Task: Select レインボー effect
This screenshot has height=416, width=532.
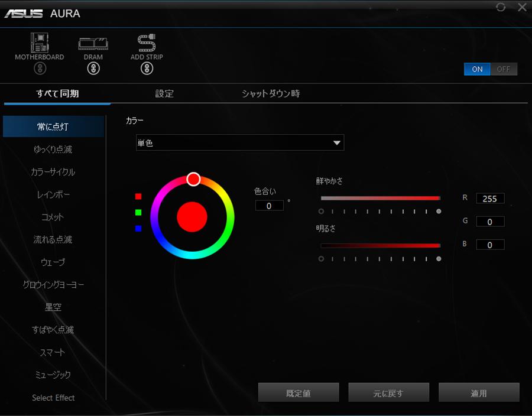Action: [x=53, y=194]
